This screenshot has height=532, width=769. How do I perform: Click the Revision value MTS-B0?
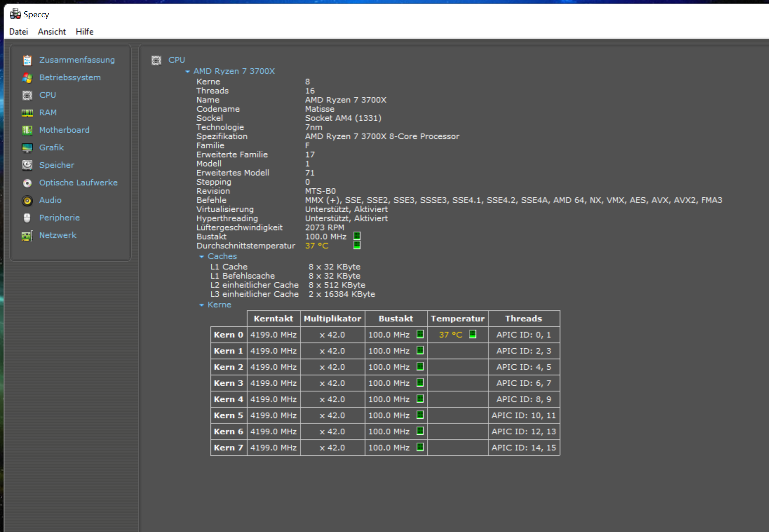(x=320, y=191)
